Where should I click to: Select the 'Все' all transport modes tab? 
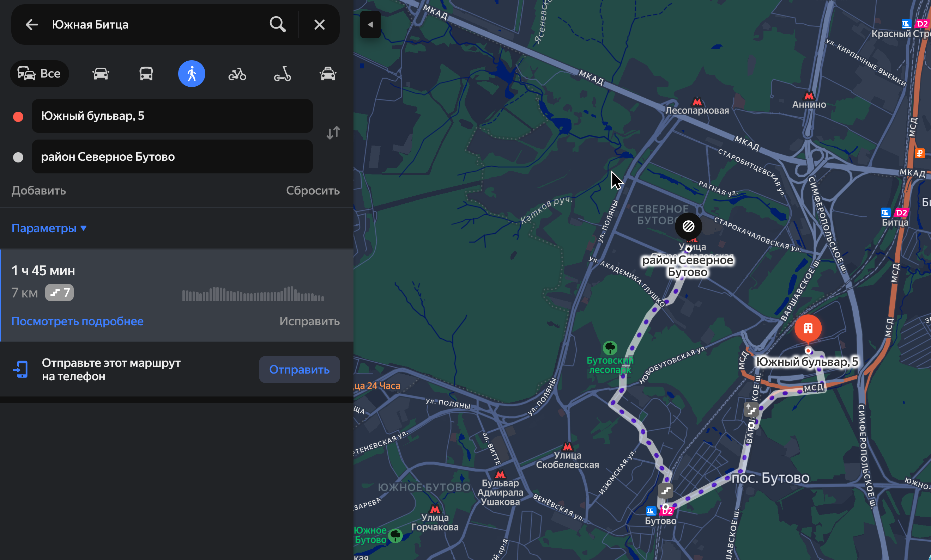(40, 74)
